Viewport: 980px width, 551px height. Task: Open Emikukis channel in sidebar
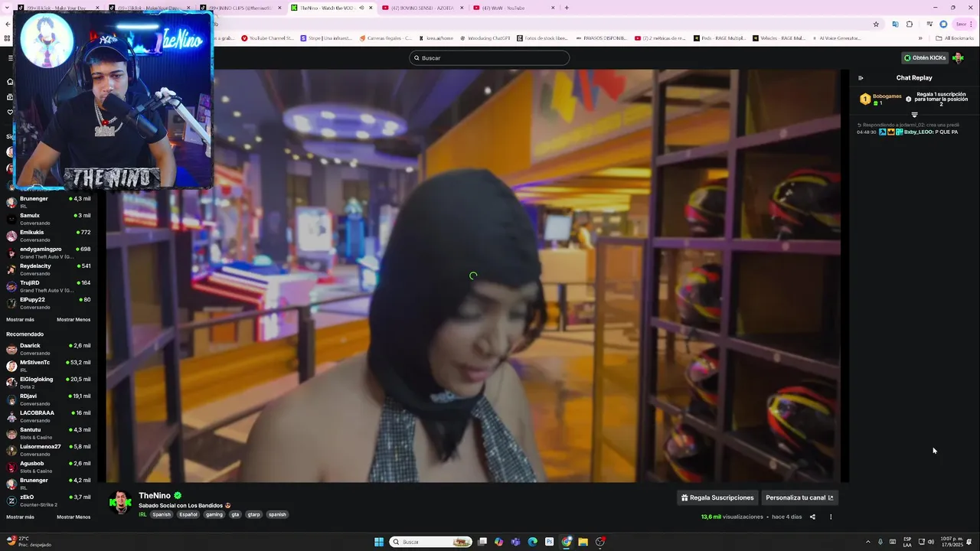(49, 236)
